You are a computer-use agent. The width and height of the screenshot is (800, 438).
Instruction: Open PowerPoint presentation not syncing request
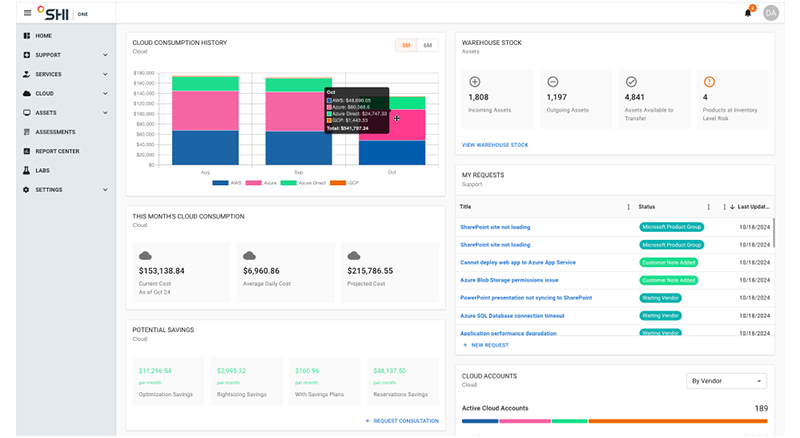(x=526, y=298)
